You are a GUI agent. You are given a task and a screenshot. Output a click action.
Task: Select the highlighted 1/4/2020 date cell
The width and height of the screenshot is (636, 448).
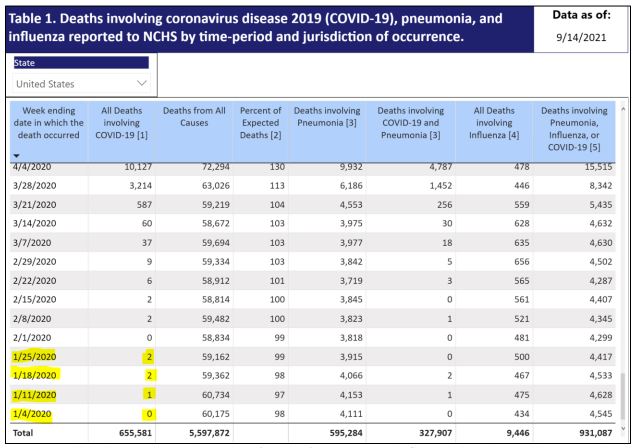click(32, 414)
